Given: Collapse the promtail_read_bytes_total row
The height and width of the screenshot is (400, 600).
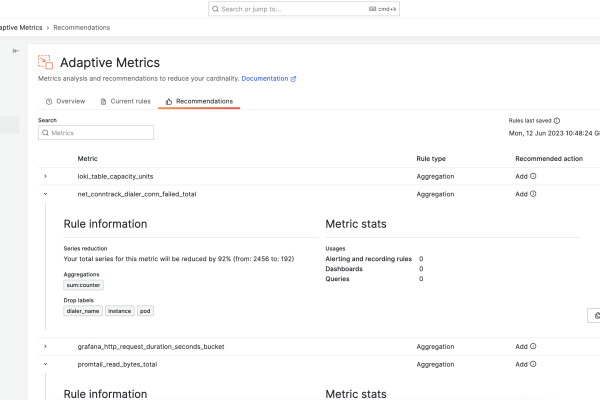Looking at the screenshot, I should pos(45,365).
